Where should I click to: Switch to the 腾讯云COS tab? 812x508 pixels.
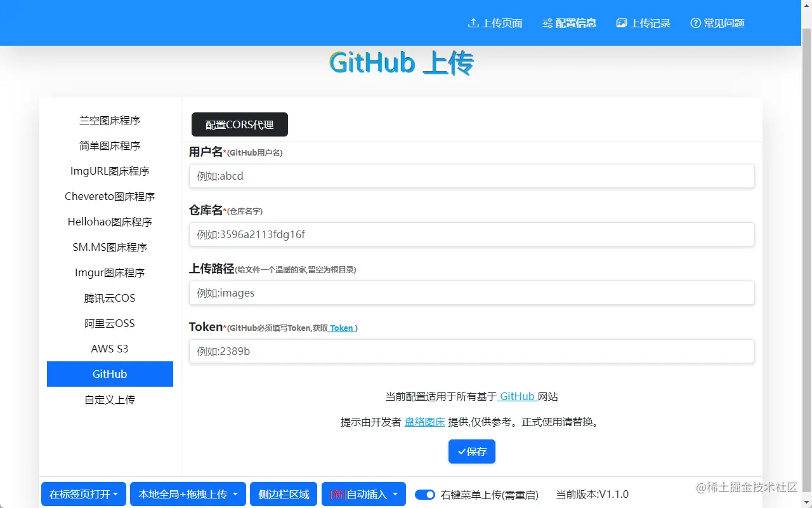pyautogui.click(x=110, y=298)
